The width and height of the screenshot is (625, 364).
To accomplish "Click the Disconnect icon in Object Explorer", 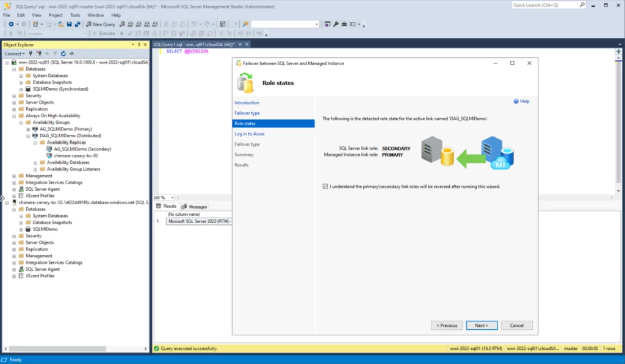I will 38,52.
